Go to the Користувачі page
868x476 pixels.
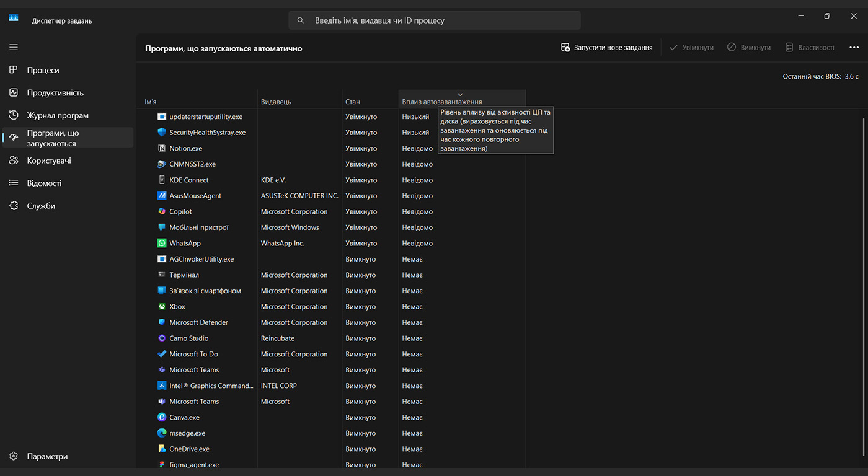[x=68, y=161]
